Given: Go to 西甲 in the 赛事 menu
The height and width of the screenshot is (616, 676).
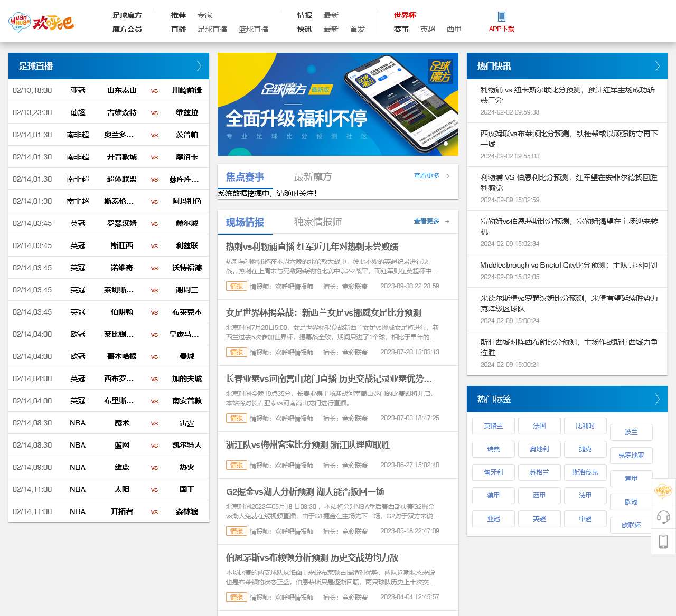Looking at the screenshot, I should (x=454, y=29).
